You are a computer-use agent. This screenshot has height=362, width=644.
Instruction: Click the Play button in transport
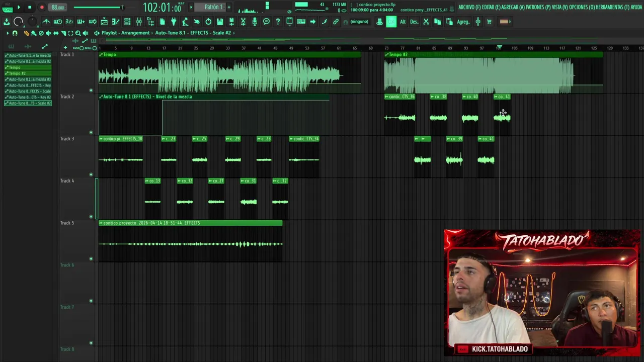[19, 7]
